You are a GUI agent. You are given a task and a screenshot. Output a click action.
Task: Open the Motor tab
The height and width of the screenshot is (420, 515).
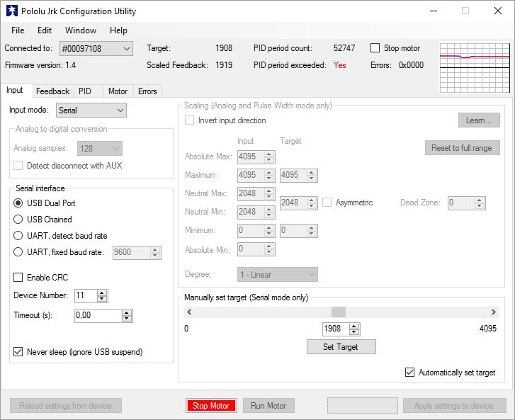click(118, 91)
